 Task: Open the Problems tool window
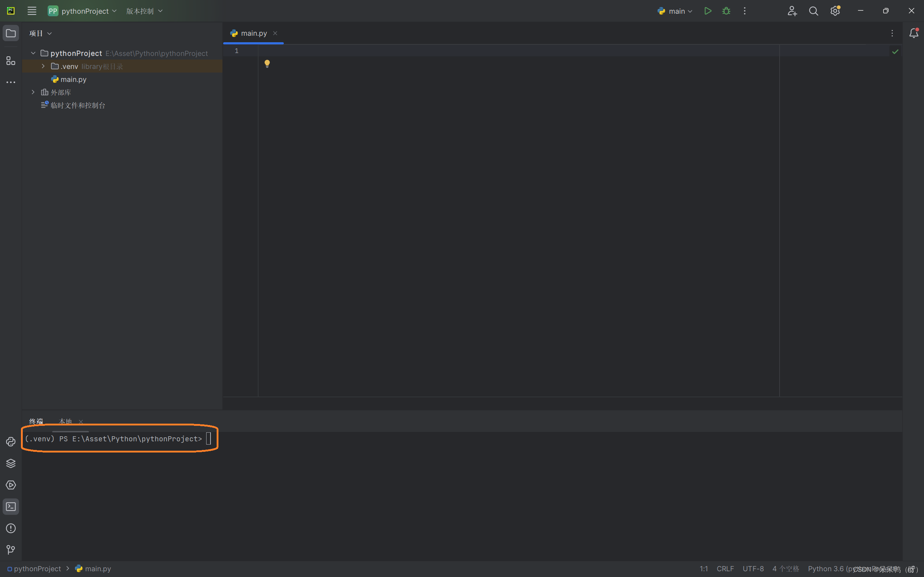(11, 528)
